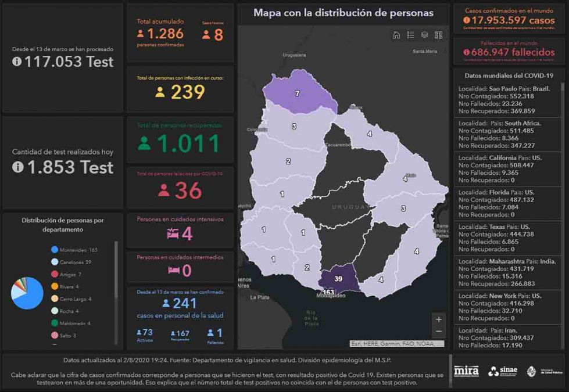Click info icon next to 686.947 fallecidos
This screenshot has width=569, height=392.
467,52
